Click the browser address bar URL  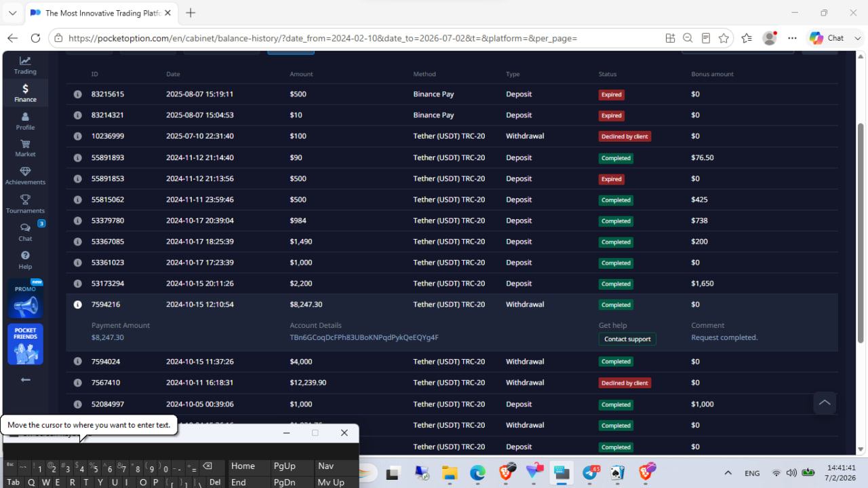coord(323,39)
